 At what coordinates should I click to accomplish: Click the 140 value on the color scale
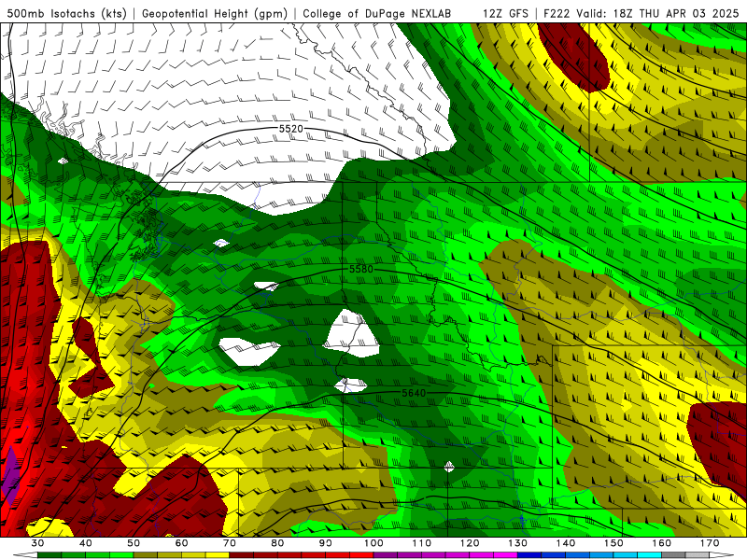tap(566, 543)
